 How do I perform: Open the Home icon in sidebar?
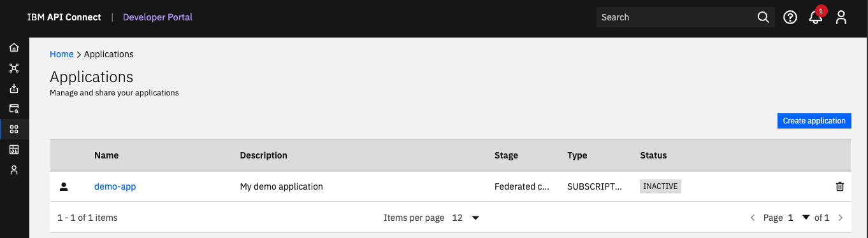point(14,48)
